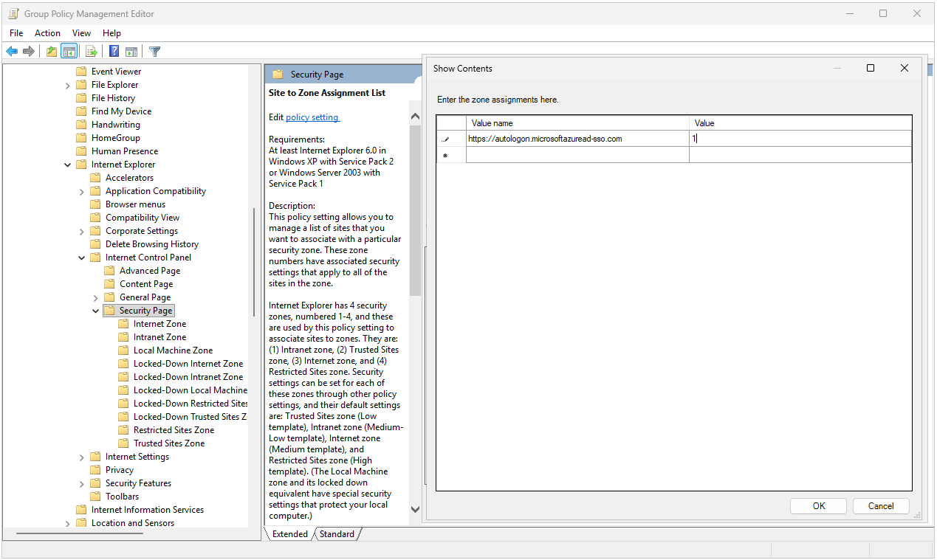Click the Toolbars folder icon
This screenshot has height=560, width=937.
[x=95, y=497]
